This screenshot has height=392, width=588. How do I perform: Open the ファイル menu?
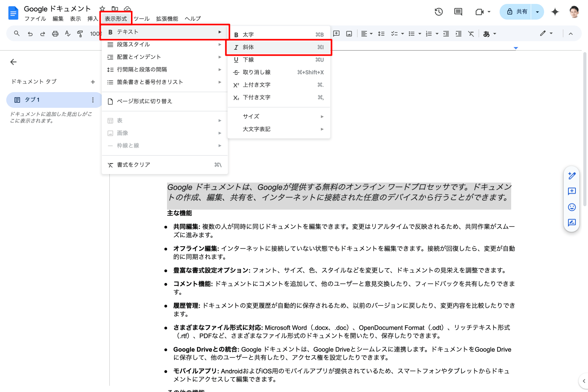point(35,19)
